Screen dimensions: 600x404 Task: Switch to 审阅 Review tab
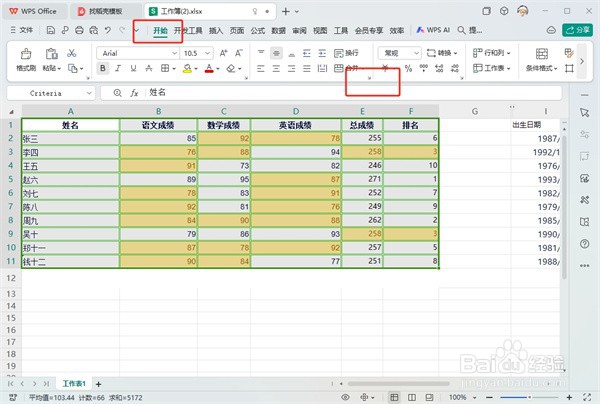299,31
